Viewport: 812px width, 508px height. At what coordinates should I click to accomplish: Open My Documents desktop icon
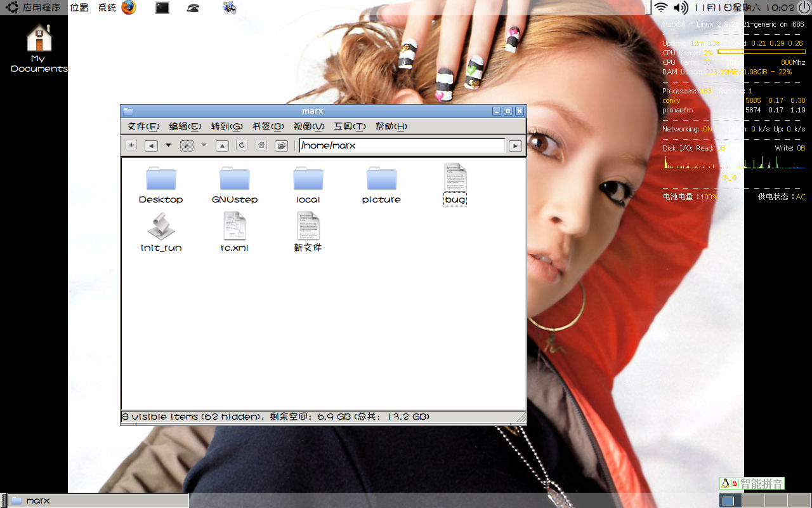click(x=39, y=48)
